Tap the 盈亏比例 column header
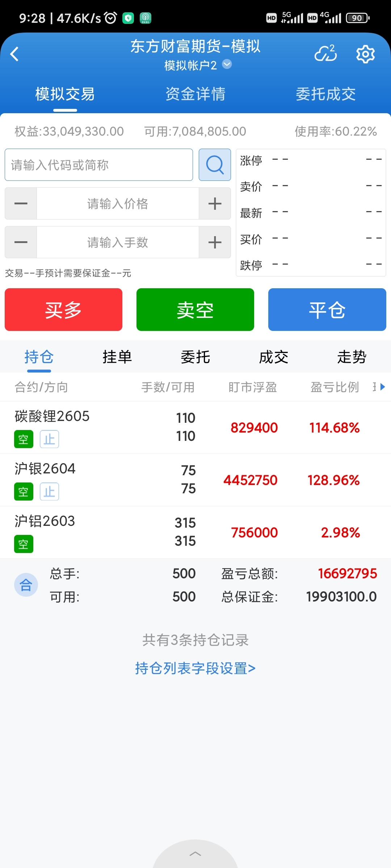Screen dimensions: 391x868 click(x=335, y=387)
